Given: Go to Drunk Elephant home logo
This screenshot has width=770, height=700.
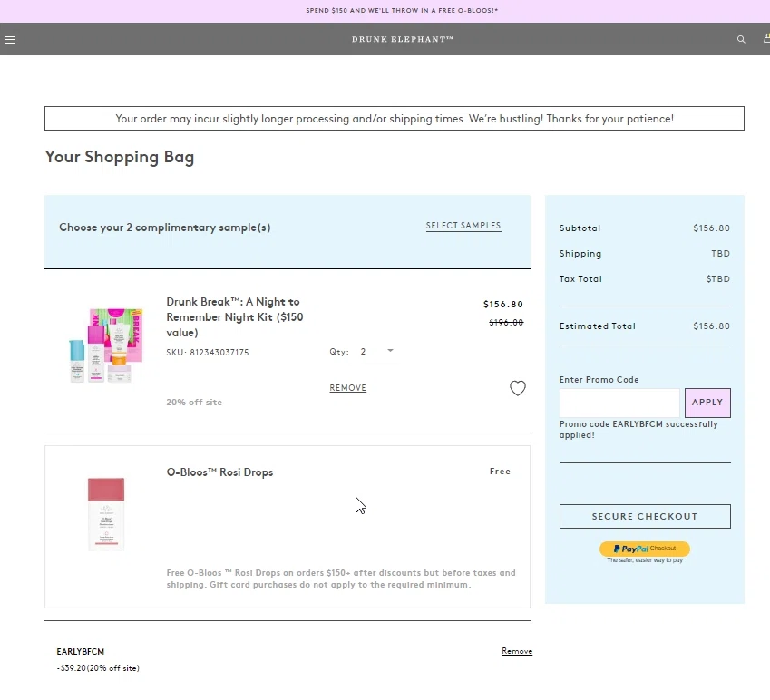Looking at the screenshot, I should pyautogui.click(x=402, y=39).
